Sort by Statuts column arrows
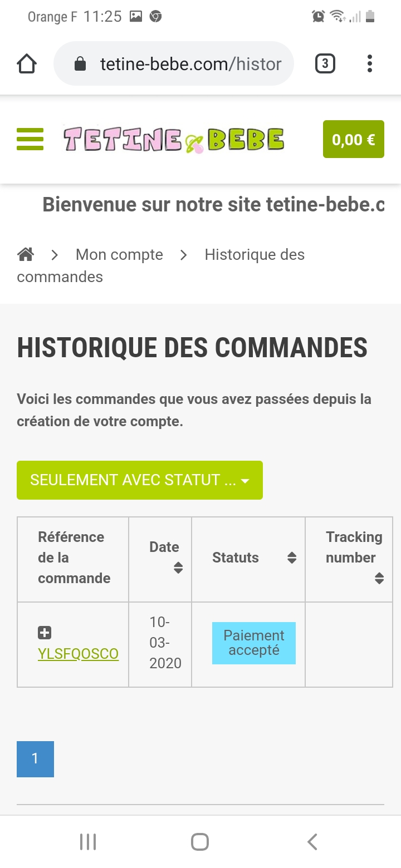The height and width of the screenshot is (868, 401). click(x=292, y=558)
